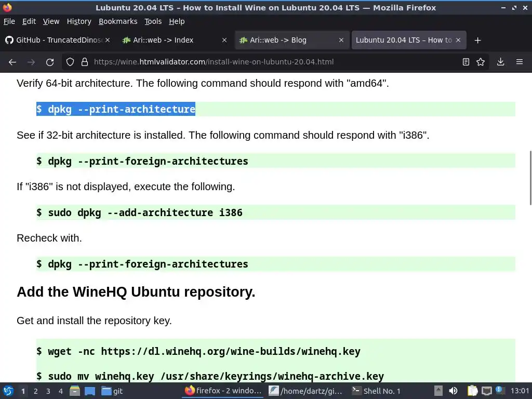This screenshot has width=532, height=399.
Task: Switch to Shell No. 1 terminal
Action: [x=376, y=391]
